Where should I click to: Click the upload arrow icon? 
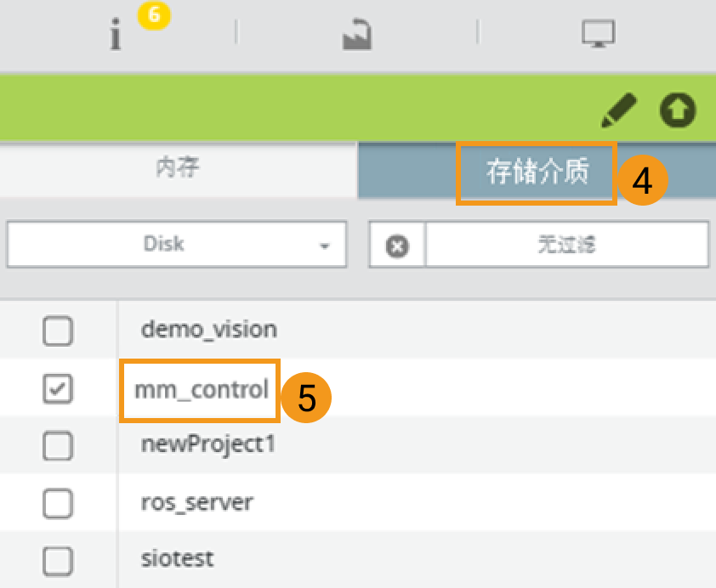[x=678, y=110]
